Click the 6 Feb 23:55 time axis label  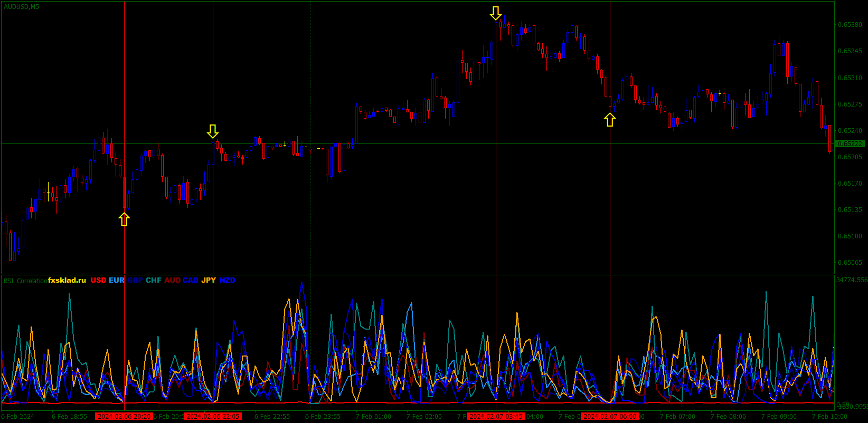pyautogui.click(x=323, y=417)
